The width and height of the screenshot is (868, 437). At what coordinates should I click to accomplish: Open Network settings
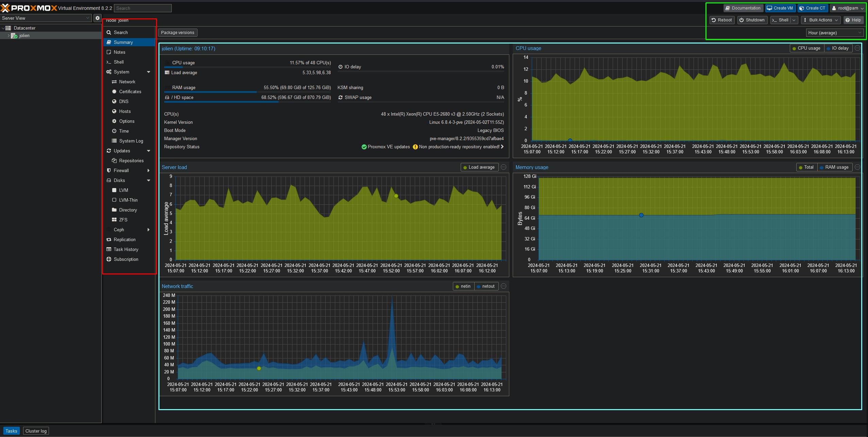click(x=129, y=82)
